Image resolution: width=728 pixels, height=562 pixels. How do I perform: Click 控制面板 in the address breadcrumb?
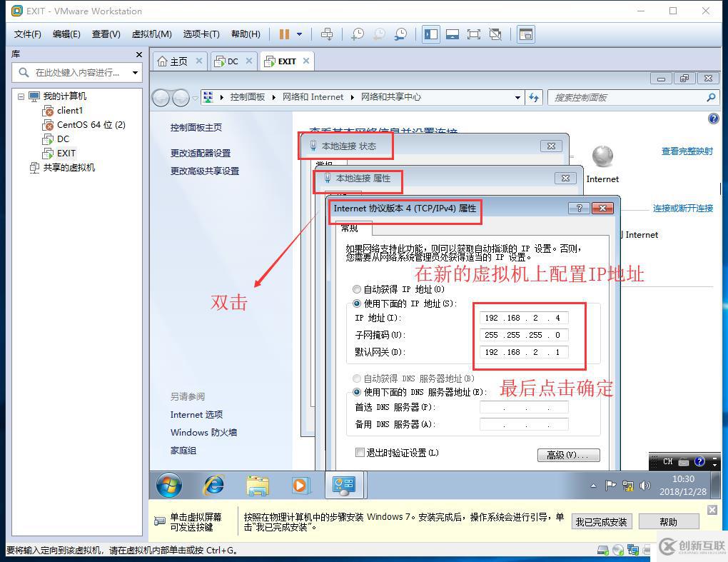pos(248,97)
